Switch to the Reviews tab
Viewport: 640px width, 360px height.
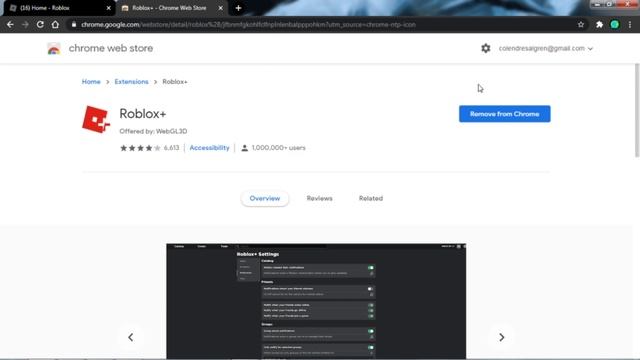point(320,198)
